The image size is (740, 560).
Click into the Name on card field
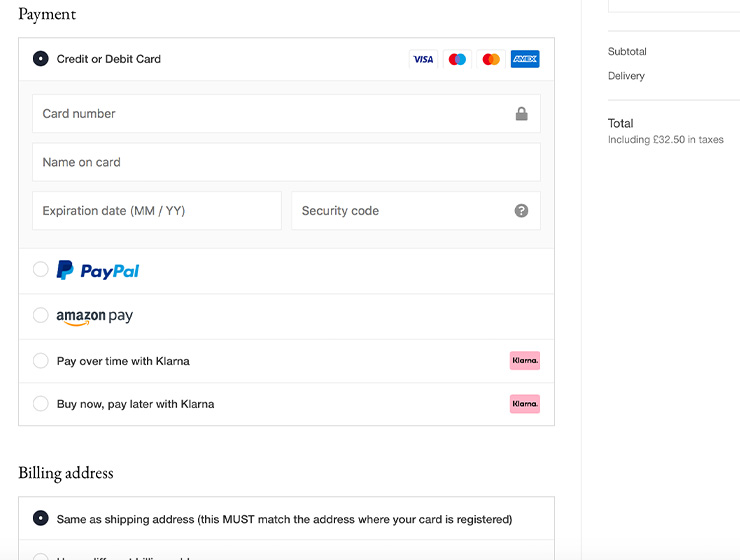click(286, 162)
